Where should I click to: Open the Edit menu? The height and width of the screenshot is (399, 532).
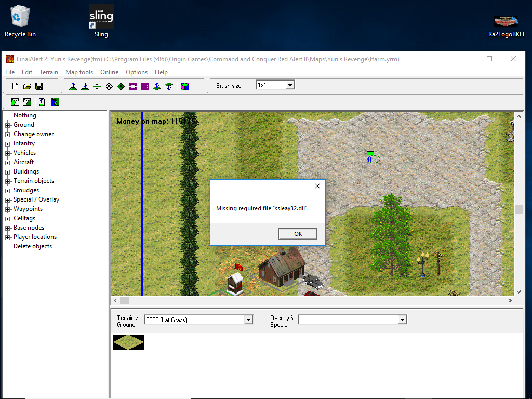(27, 72)
